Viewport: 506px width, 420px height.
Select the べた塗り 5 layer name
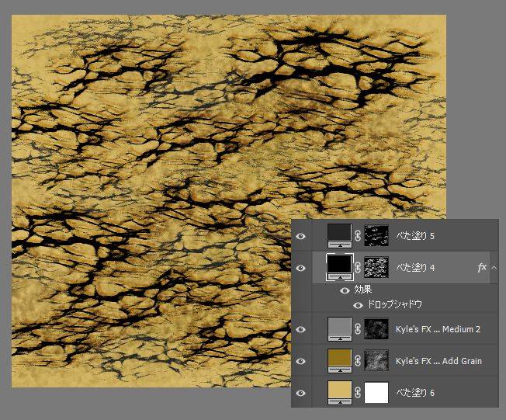click(415, 236)
